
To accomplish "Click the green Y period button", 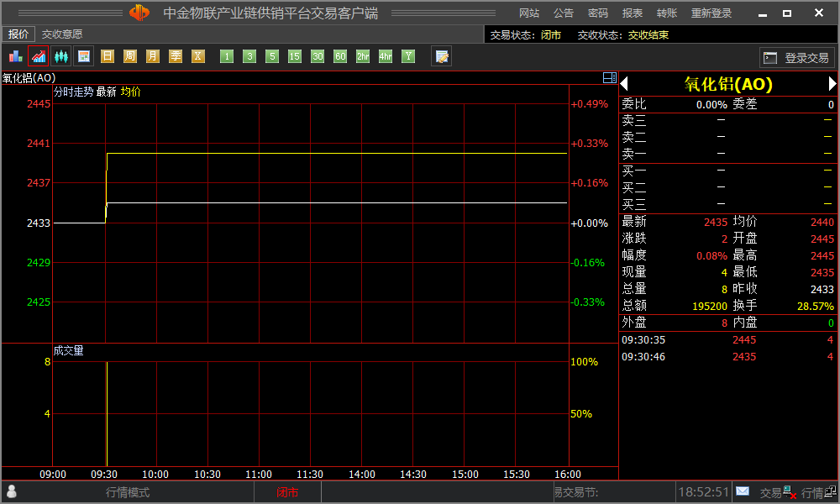I will click(x=409, y=56).
